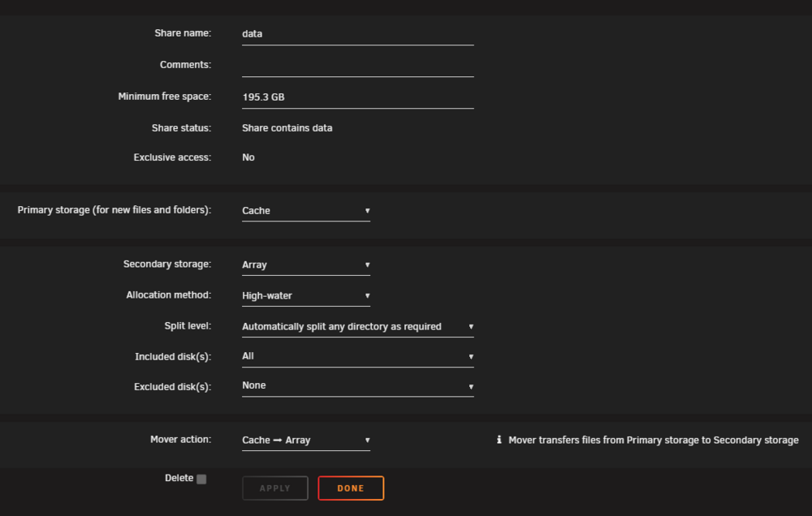
Task: Edit the Minimum free space field
Action: pyautogui.click(x=357, y=97)
